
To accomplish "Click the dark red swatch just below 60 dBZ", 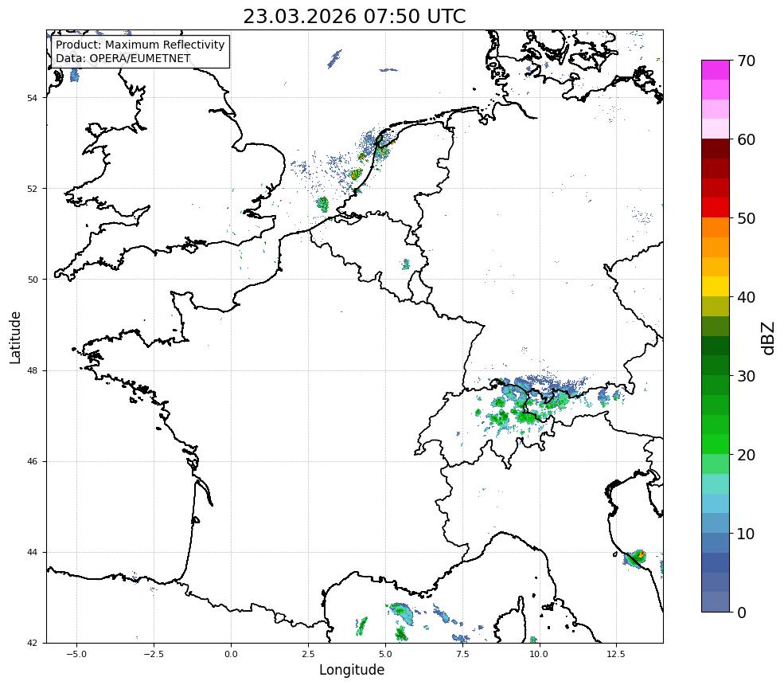I will point(716,149).
